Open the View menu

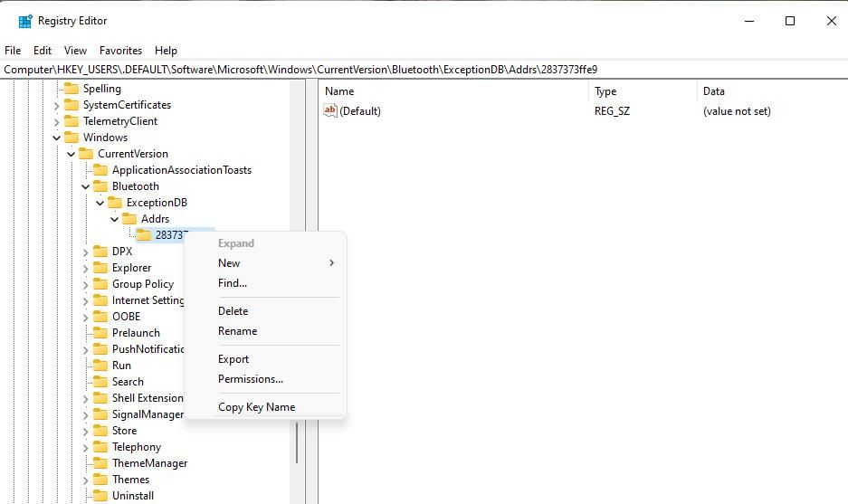click(75, 51)
